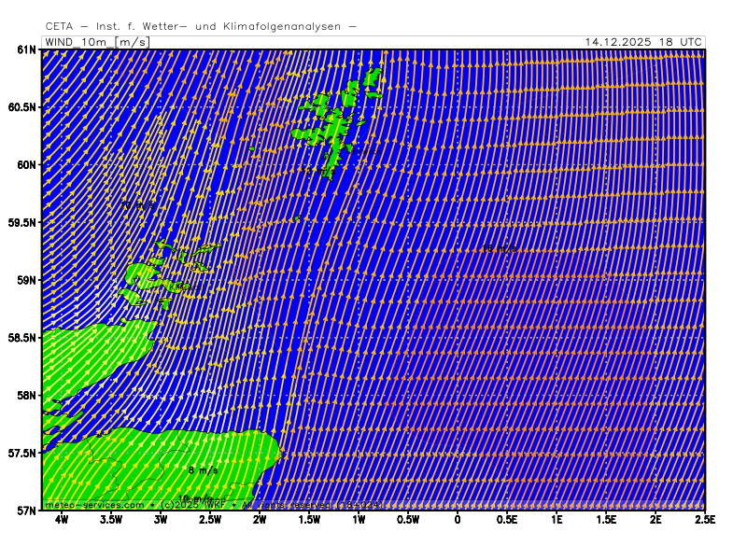Screen dimensions: 747x560
Task: Click the 59N latitude axis label
Action: (26, 280)
